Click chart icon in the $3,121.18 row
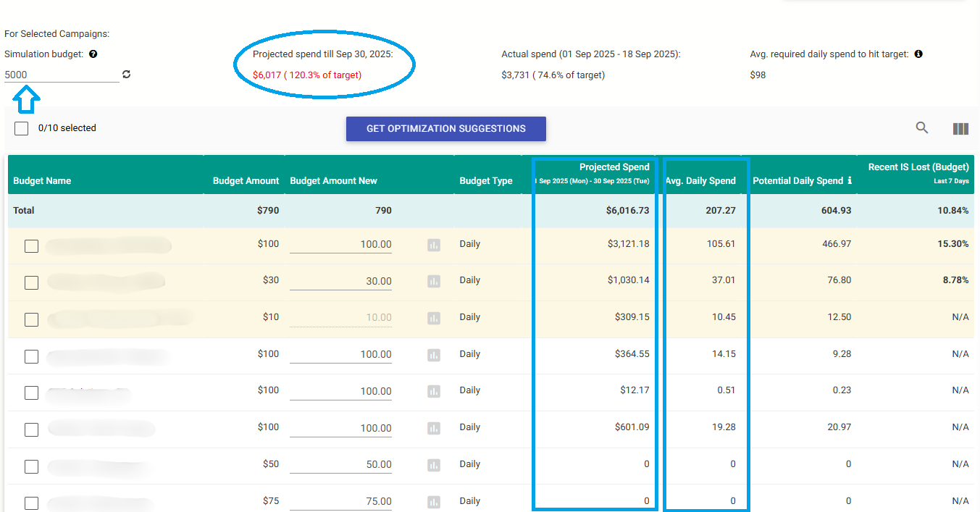Viewport: 980px width, 512px height. pyautogui.click(x=434, y=245)
